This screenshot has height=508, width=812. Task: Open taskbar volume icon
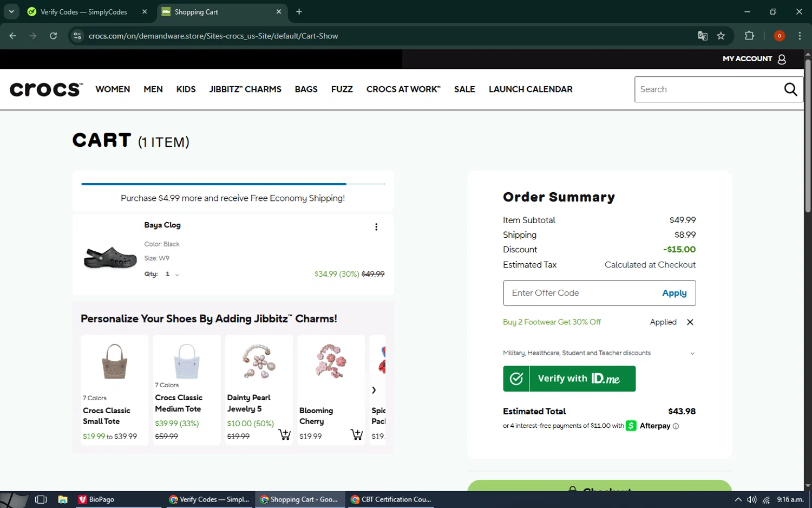coord(751,499)
